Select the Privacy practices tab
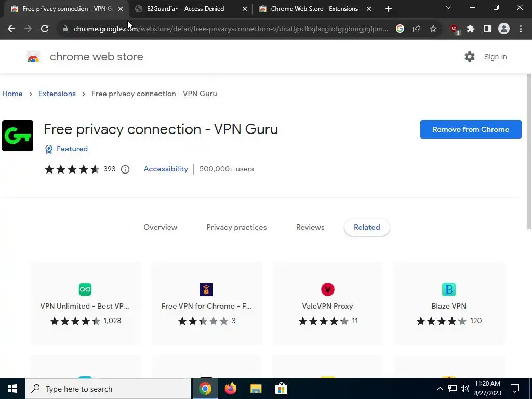The width and height of the screenshot is (532, 399). pos(236,228)
